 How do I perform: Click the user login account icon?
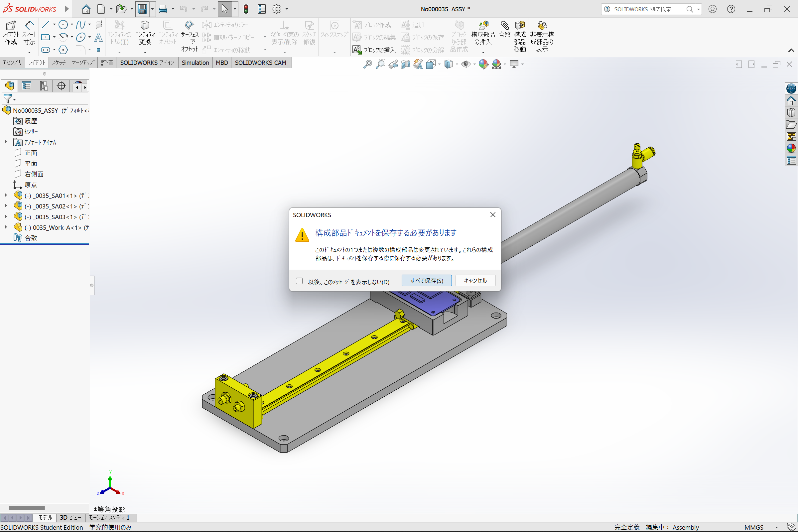tap(713, 9)
